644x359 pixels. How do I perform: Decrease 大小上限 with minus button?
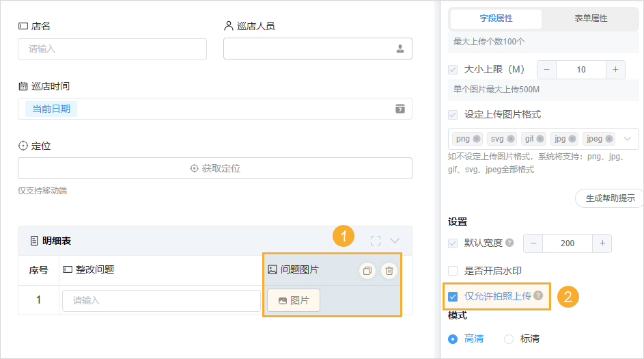546,70
